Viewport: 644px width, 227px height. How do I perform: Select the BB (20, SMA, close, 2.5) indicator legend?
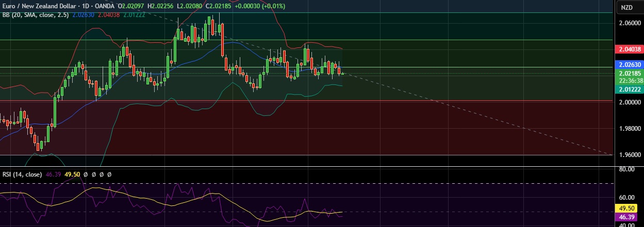[x=36, y=15]
